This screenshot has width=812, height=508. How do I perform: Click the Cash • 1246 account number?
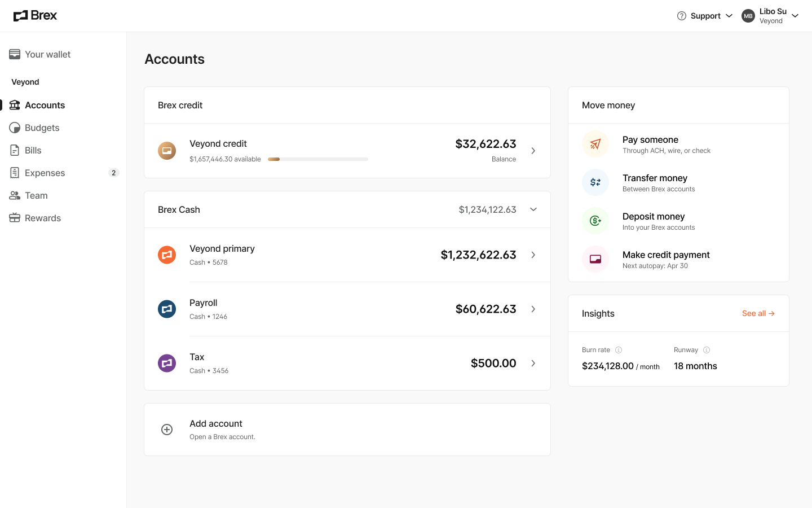point(209,317)
